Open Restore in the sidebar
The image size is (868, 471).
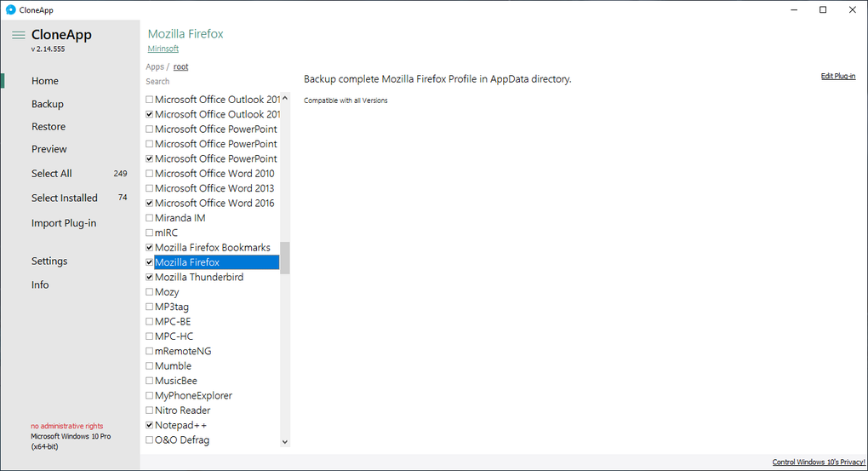[49, 127]
